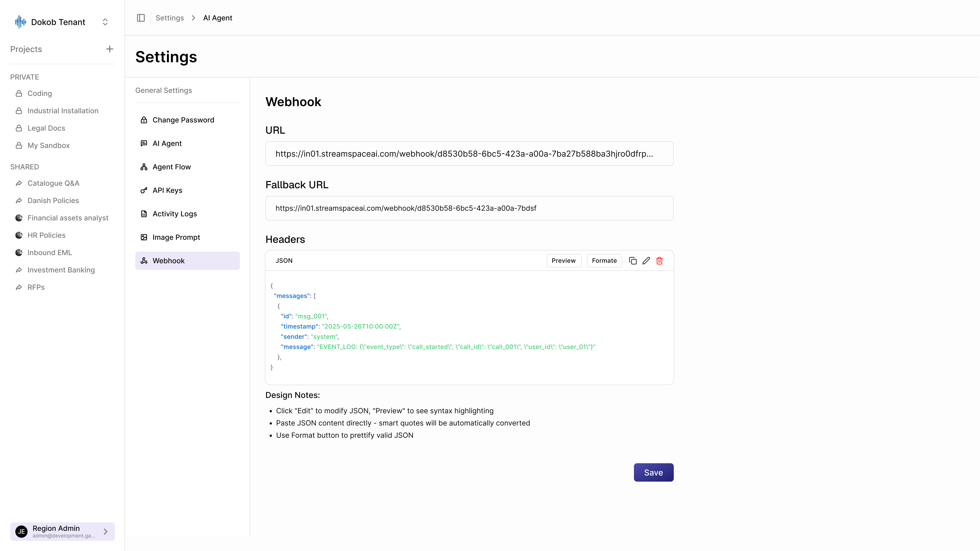The image size is (980, 551).
Task: Click avatar icon beside Financial assets analyst
Action: point(19,218)
